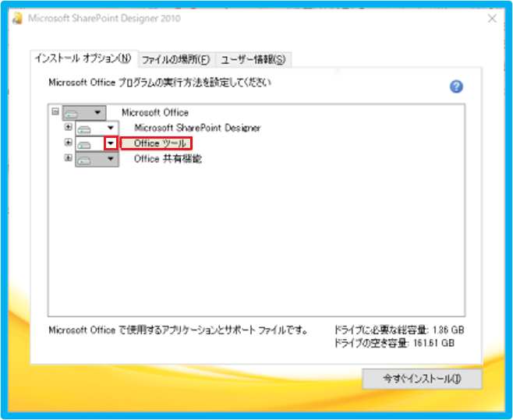Open install dropdown for Microsoft SharePoint Designer
Image resolution: width=513 pixels, height=420 pixels.
click(97, 129)
